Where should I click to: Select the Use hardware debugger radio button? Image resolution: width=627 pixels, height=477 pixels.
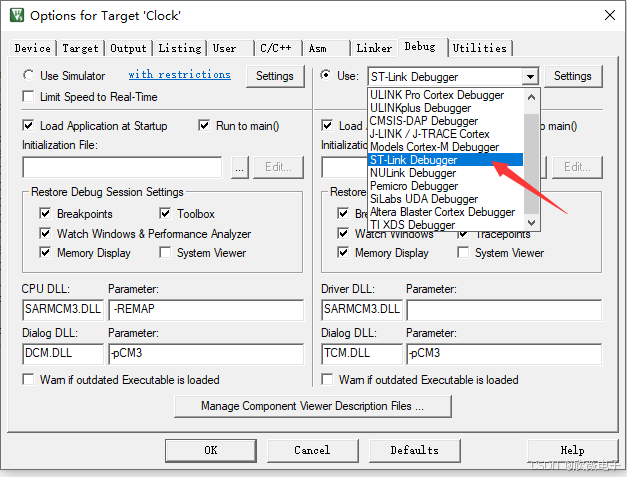point(326,75)
